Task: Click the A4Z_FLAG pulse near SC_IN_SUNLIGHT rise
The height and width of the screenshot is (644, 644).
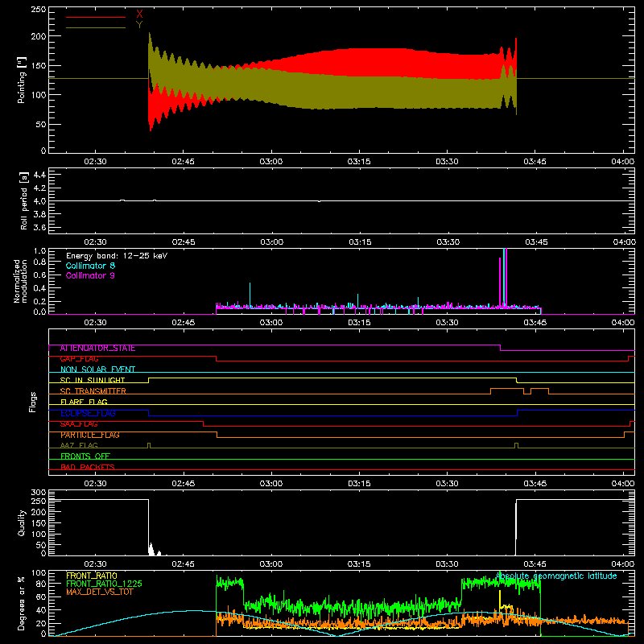Action: tap(149, 445)
